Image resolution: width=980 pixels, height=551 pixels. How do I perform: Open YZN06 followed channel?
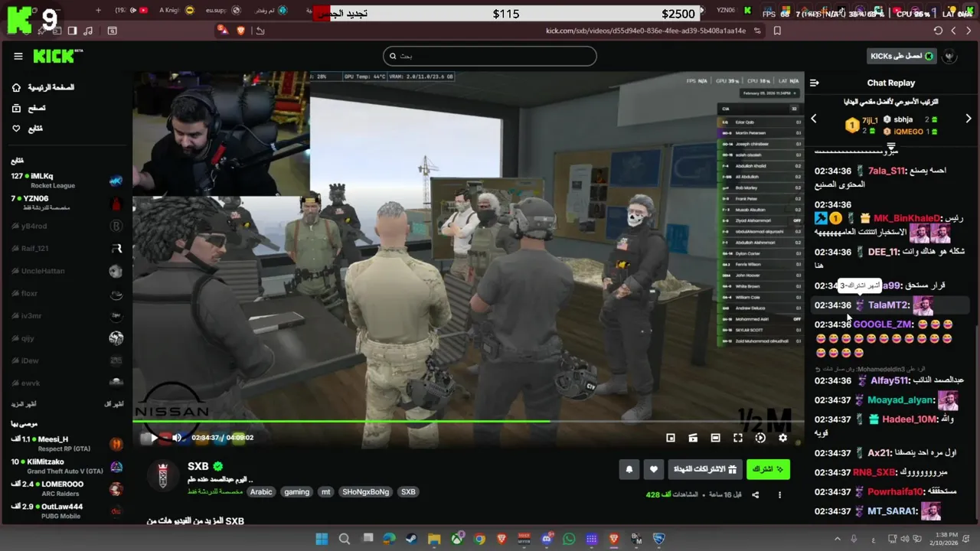click(67, 203)
